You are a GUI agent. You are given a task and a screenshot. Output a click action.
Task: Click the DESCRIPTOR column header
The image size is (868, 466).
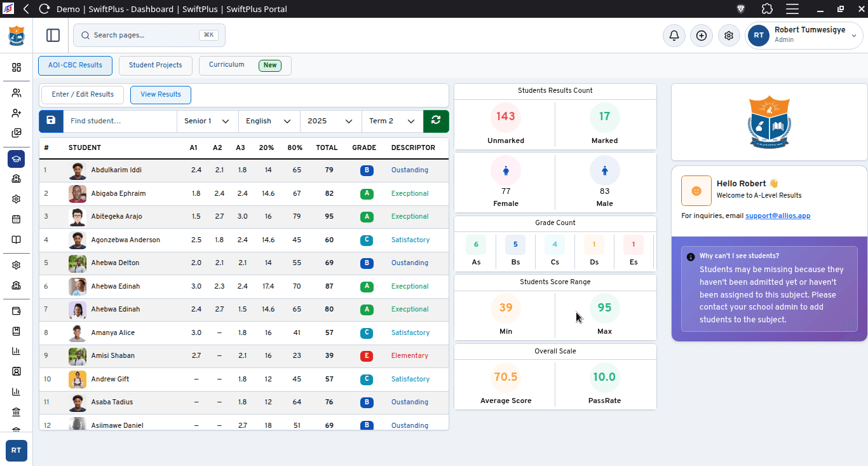pyautogui.click(x=413, y=148)
